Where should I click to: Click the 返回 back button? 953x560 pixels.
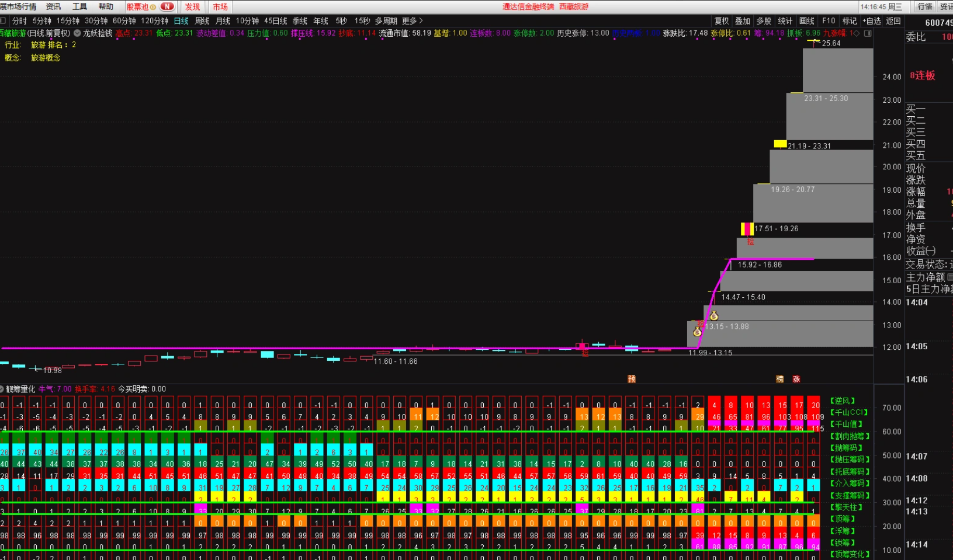[x=893, y=20]
